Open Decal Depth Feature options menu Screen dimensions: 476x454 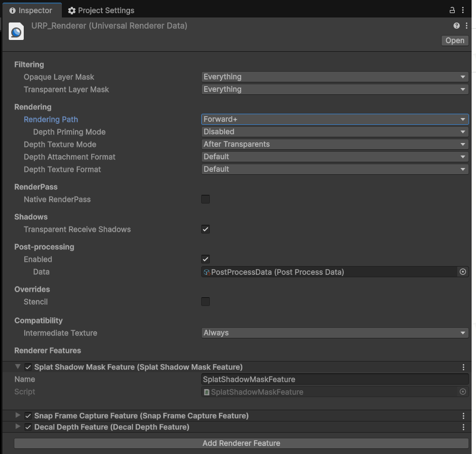click(464, 427)
